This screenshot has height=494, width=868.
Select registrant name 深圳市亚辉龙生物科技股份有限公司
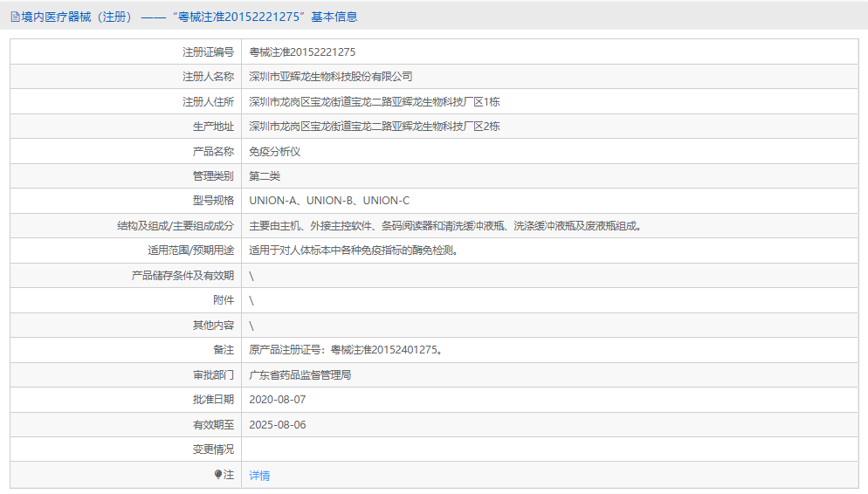(330, 76)
